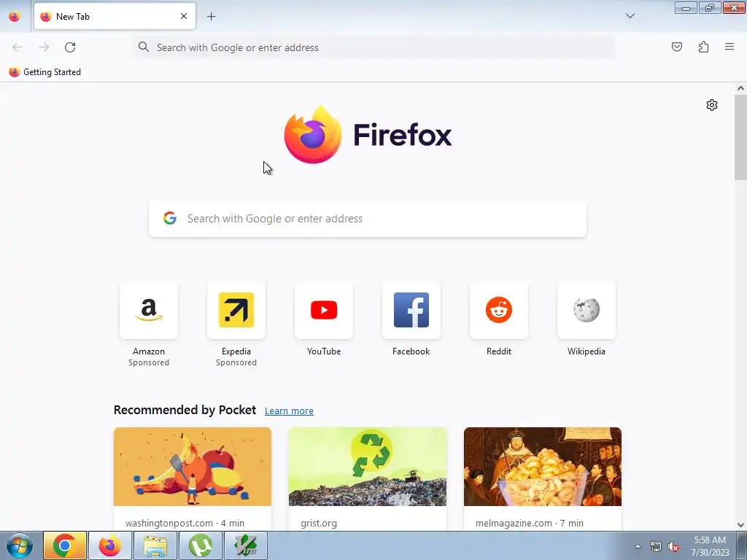This screenshot has height=560, width=747.
Task: Open the Firefox hamburger application menu
Action: (x=729, y=47)
